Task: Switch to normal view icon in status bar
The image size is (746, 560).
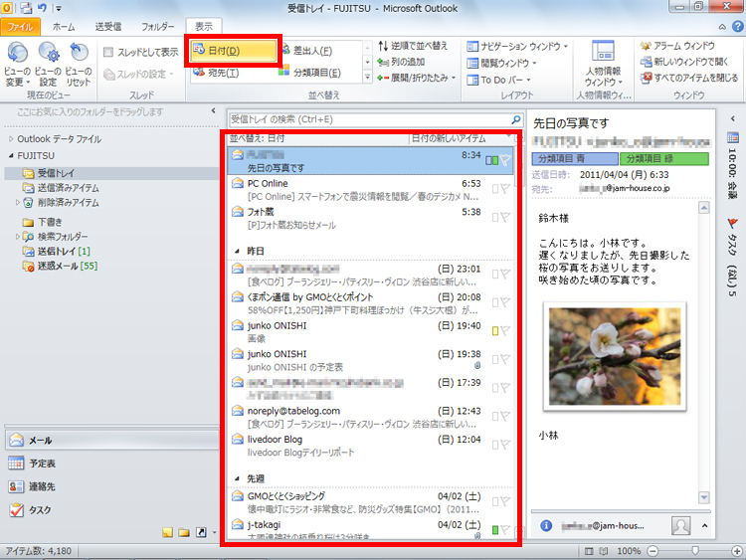Action: click(589, 551)
